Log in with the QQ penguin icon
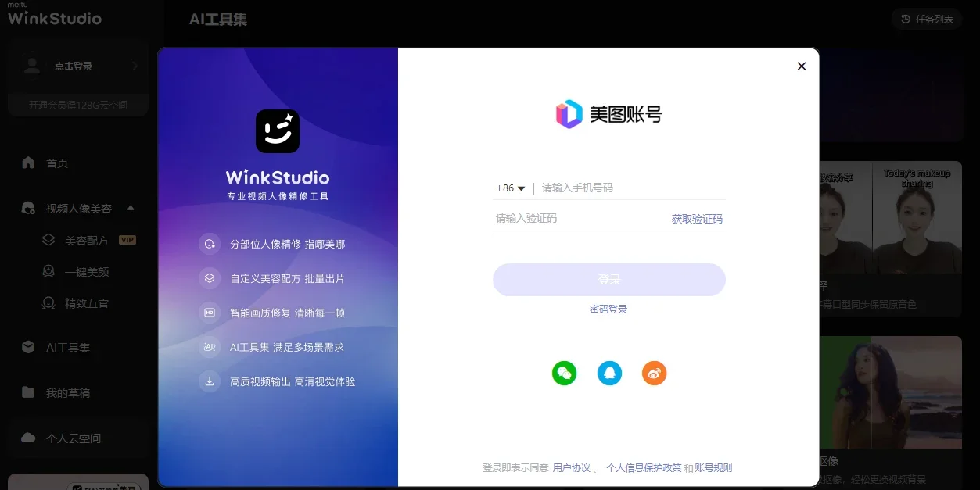The image size is (980, 490). 609,373
